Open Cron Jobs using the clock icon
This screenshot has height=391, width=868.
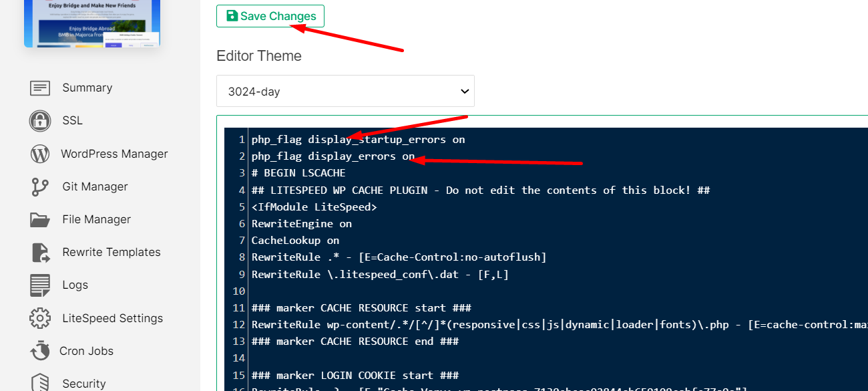click(40, 350)
